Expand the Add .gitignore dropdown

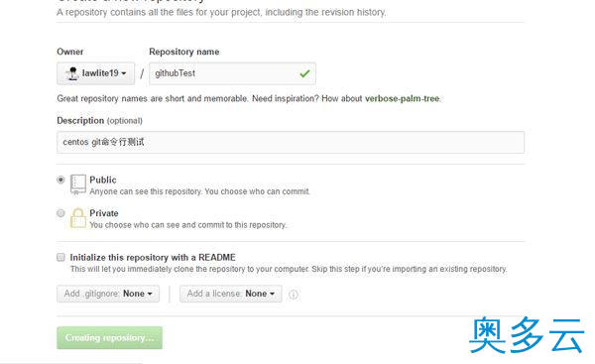[x=108, y=294]
